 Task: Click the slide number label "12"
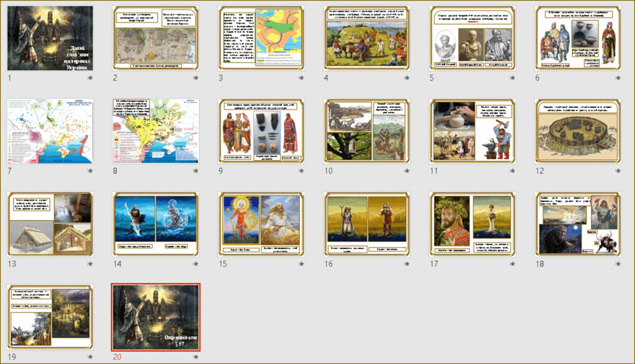(540, 171)
